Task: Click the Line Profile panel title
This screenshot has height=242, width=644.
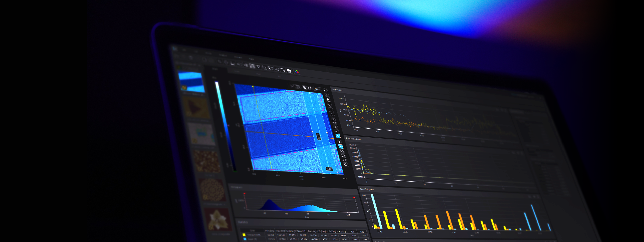Action: click(337, 90)
